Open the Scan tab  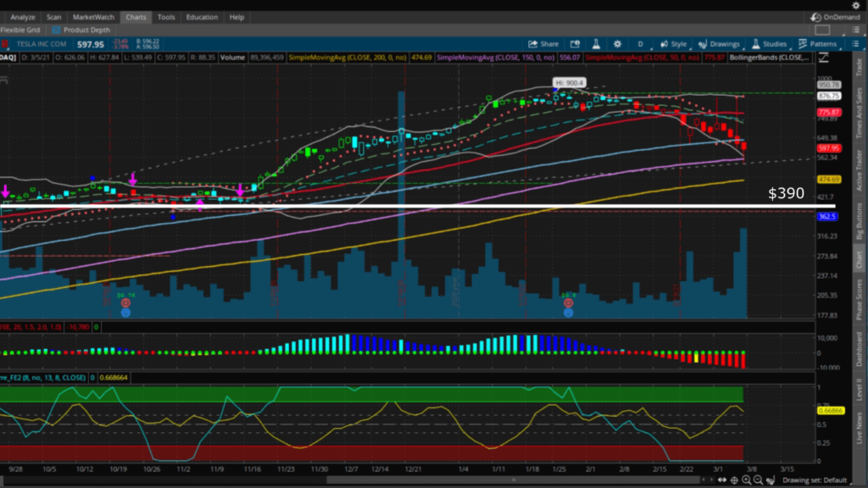point(53,17)
